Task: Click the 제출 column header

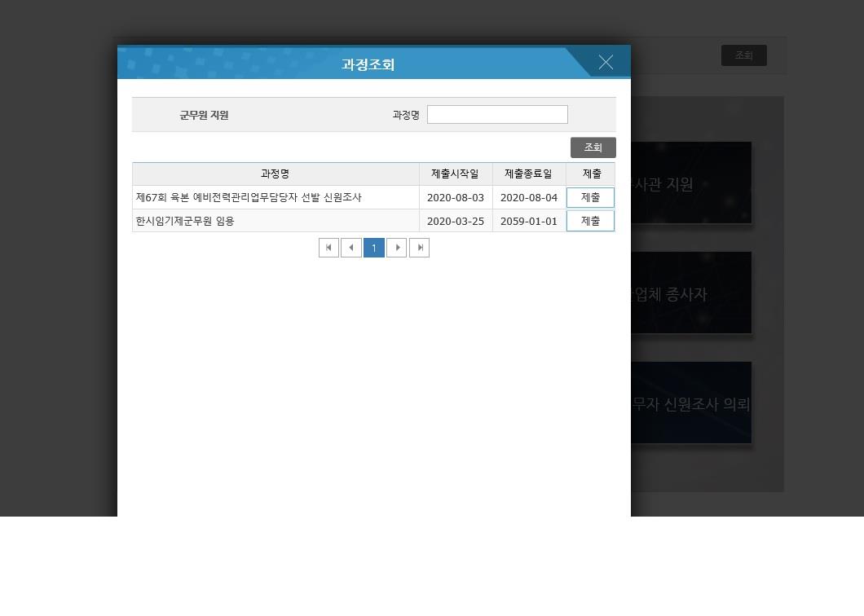Action: click(591, 174)
